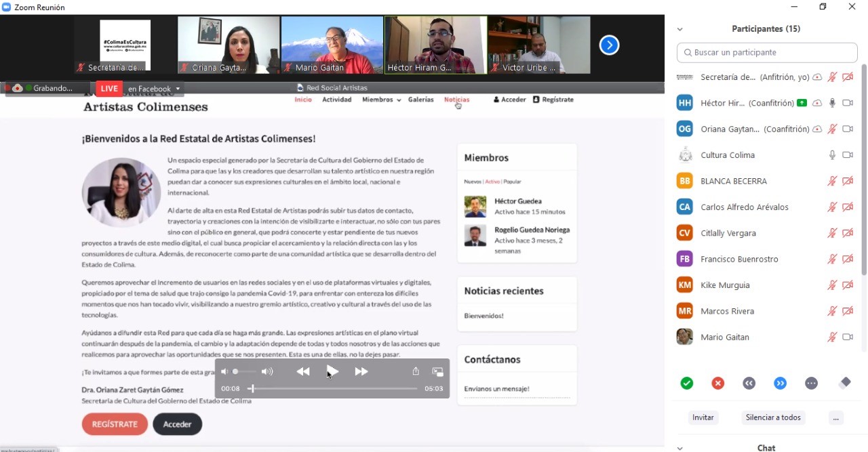Screen dimensions: 868x452
Task: Click the Acceder link in header
Action: pyautogui.click(x=509, y=100)
